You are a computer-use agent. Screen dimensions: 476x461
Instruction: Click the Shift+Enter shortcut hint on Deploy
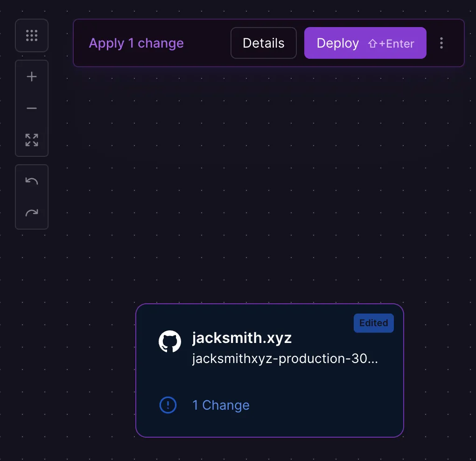tap(391, 44)
